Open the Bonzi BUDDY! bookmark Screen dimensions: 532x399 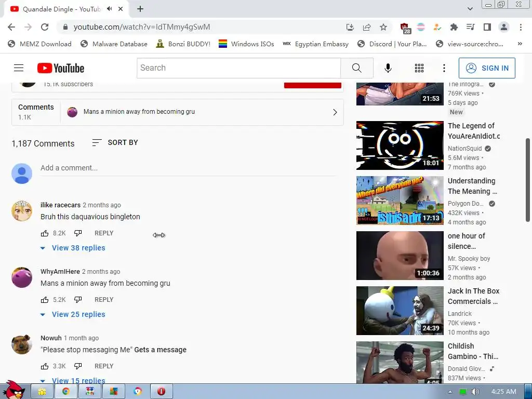183,44
